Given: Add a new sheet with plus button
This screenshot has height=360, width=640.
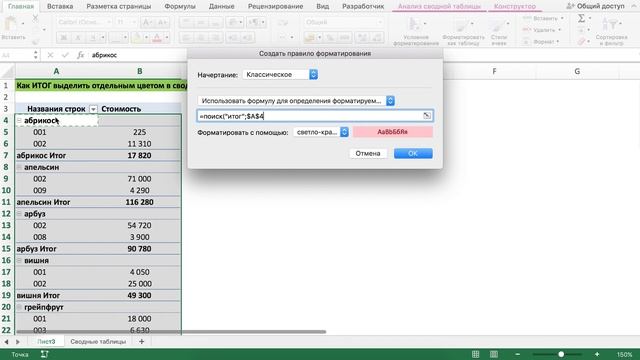Looking at the screenshot, I should [142, 341].
